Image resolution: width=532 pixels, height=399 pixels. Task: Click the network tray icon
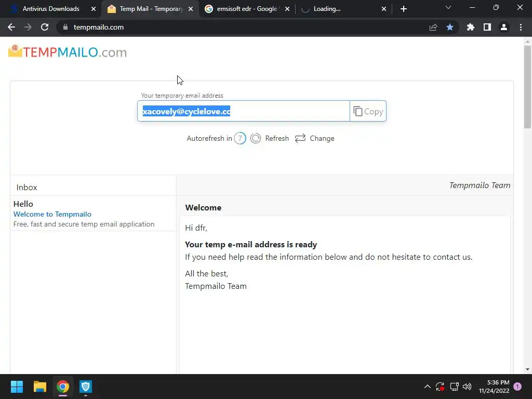coord(454,387)
